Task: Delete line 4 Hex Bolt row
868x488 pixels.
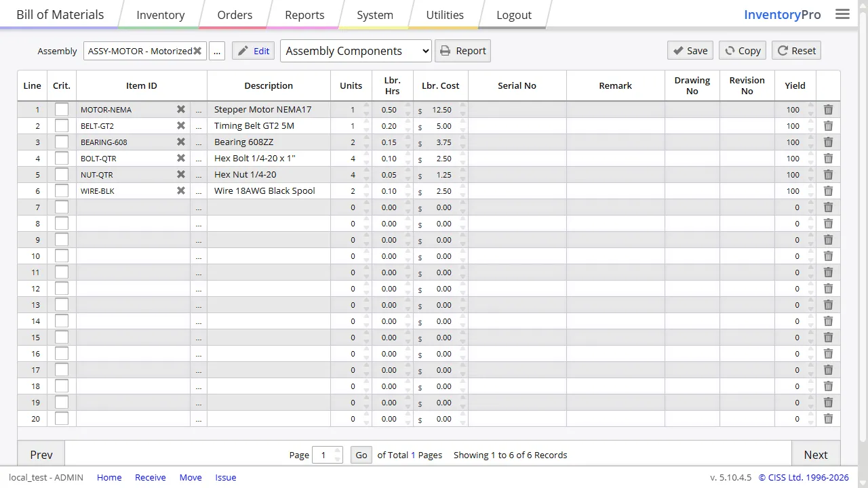Action: coord(828,159)
